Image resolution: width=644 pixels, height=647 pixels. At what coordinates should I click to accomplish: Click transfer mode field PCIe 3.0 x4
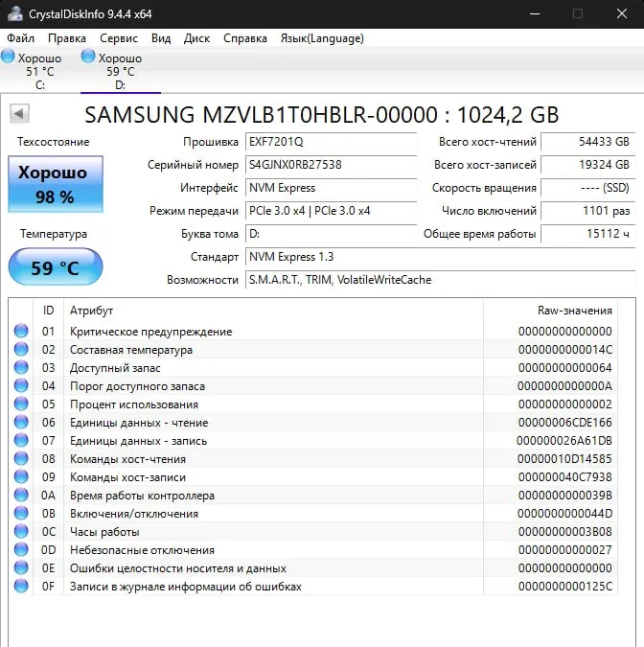tap(331, 211)
